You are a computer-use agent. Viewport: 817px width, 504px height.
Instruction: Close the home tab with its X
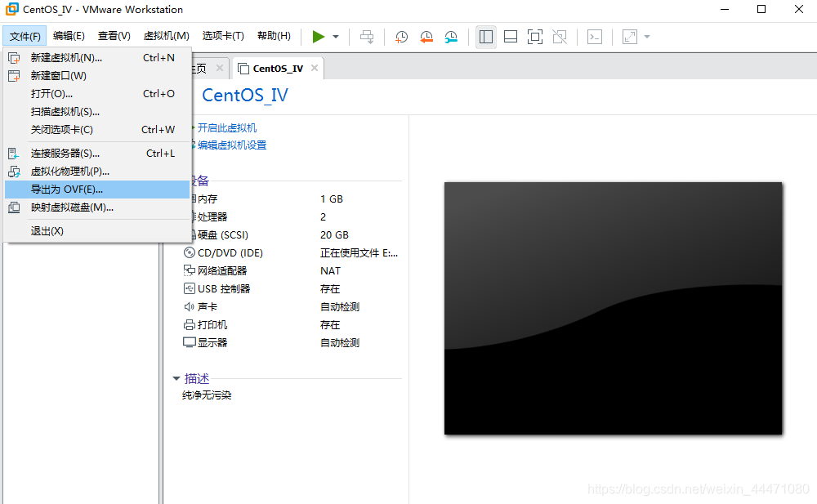pyautogui.click(x=219, y=68)
